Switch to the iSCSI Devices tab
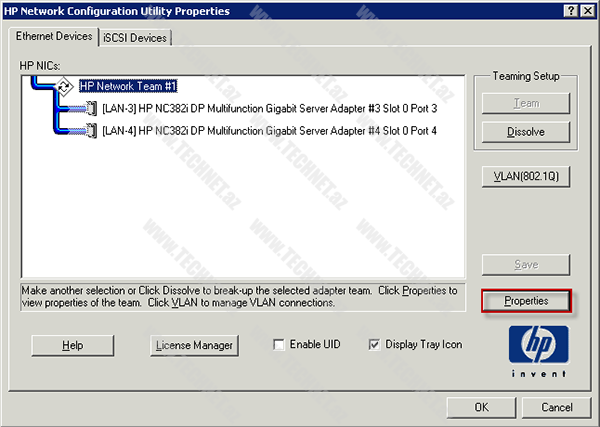600x427 pixels. [x=135, y=38]
